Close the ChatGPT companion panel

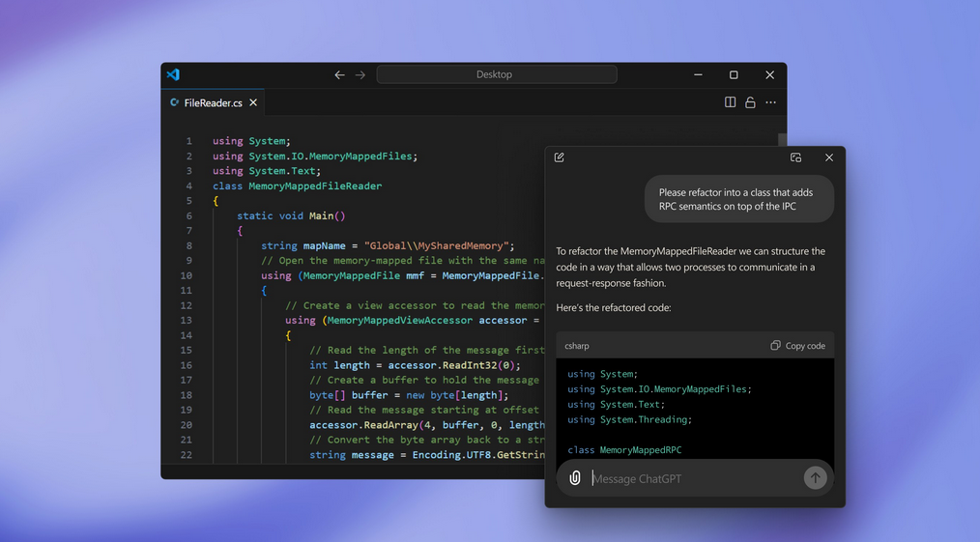click(828, 157)
